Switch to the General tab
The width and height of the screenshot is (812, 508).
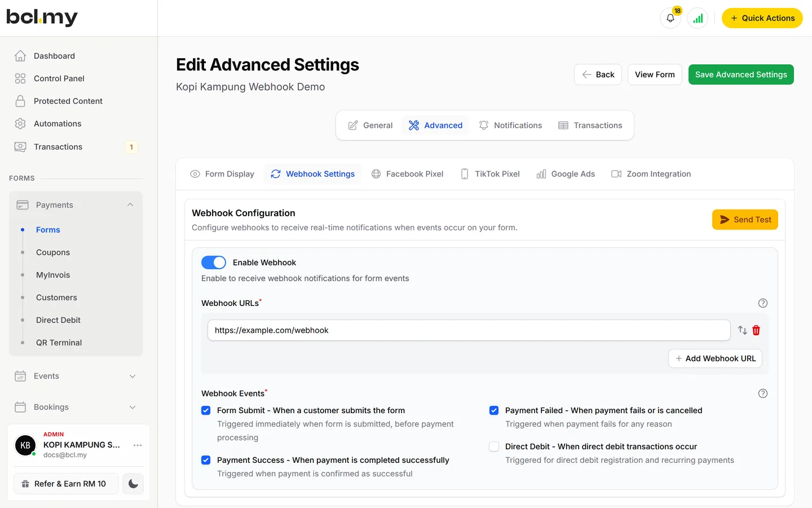tap(370, 125)
